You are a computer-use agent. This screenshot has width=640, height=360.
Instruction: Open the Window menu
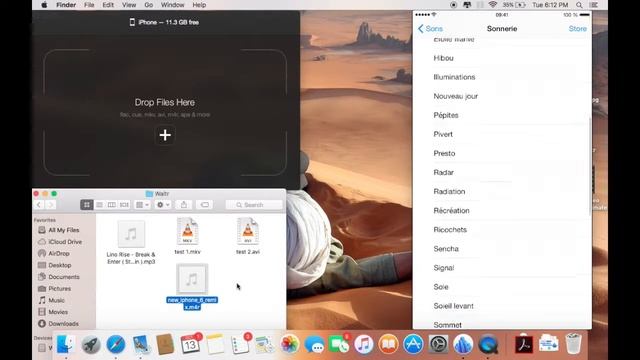click(172, 5)
